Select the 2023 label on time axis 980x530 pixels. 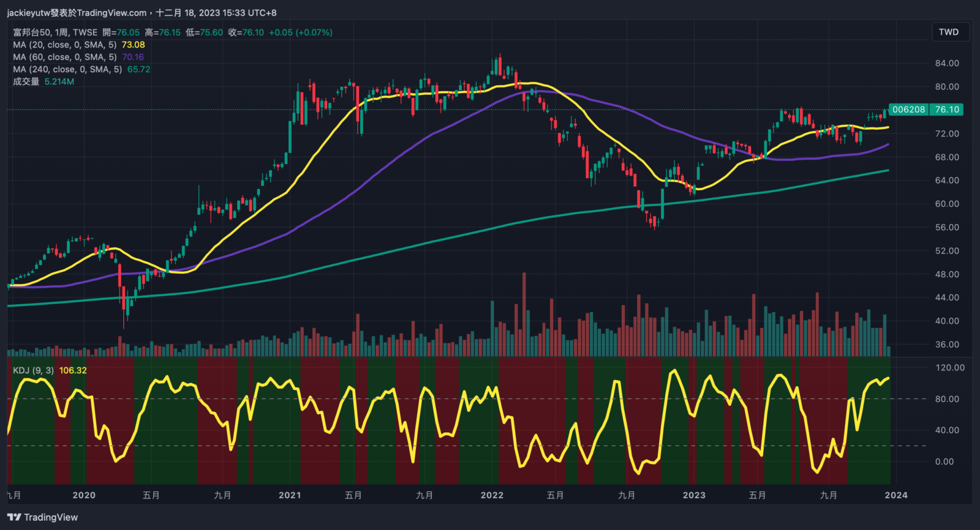coord(694,495)
